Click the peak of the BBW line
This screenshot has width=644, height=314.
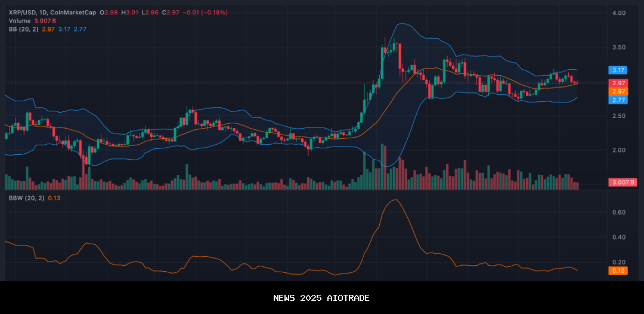click(394, 200)
